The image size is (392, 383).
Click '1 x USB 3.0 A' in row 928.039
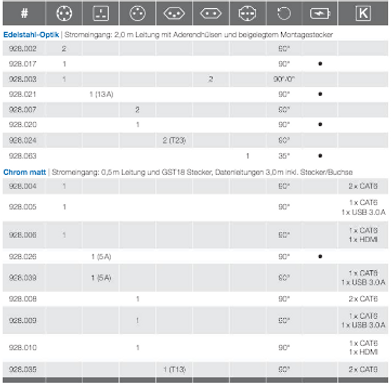pos(363,282)
